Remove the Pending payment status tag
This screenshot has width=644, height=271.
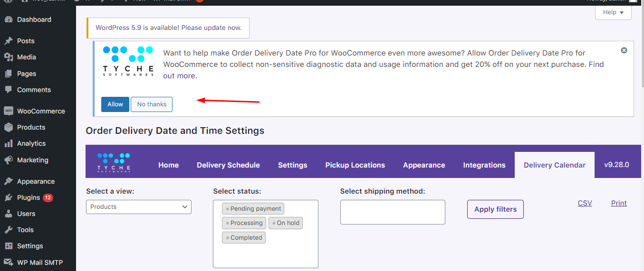pyautogui.click(x=227, y=209)
